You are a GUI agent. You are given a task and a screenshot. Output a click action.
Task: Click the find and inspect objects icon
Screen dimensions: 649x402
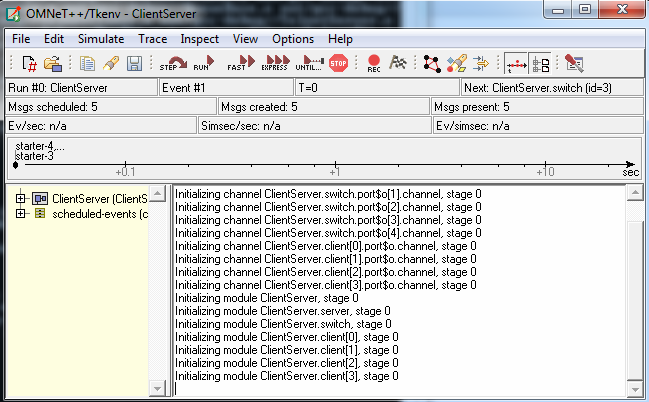click(457, 64)
